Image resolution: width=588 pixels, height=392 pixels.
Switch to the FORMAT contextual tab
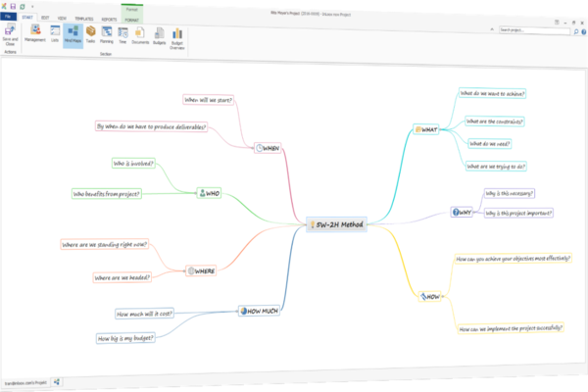131,20
